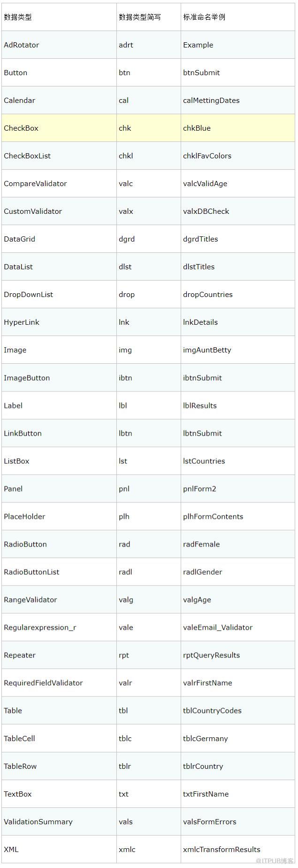298x868 pixels.
Task: Select the chkBlue cell
Action: (x=238, y=128)
